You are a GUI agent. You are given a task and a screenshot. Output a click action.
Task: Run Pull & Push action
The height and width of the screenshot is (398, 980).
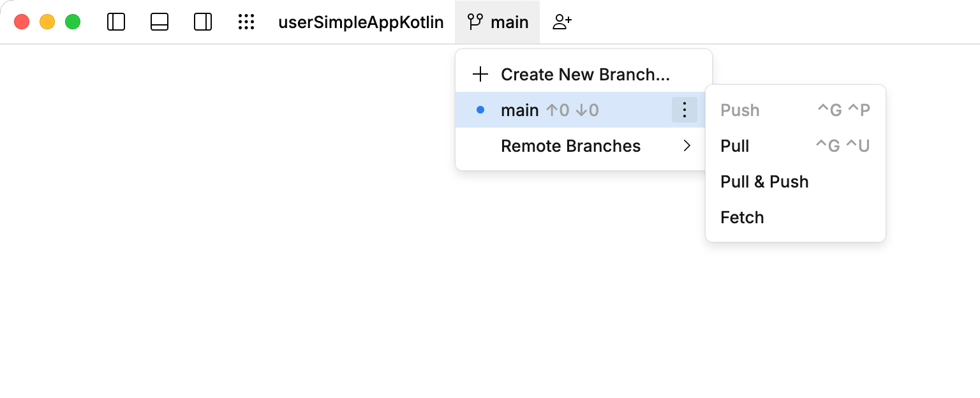coord(764,182)
